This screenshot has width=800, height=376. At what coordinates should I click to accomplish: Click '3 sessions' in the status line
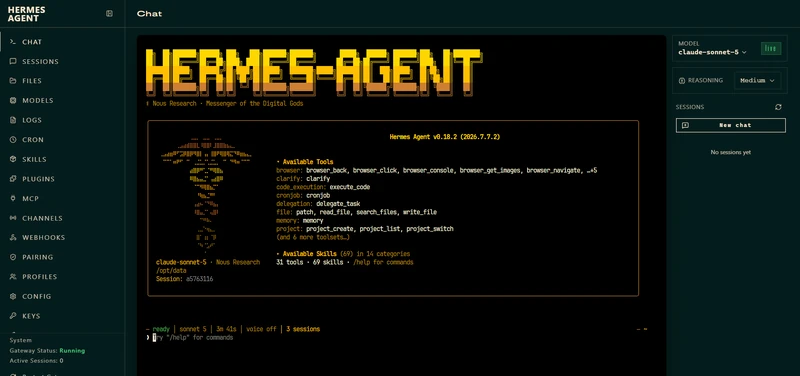[x=303, y=329]
